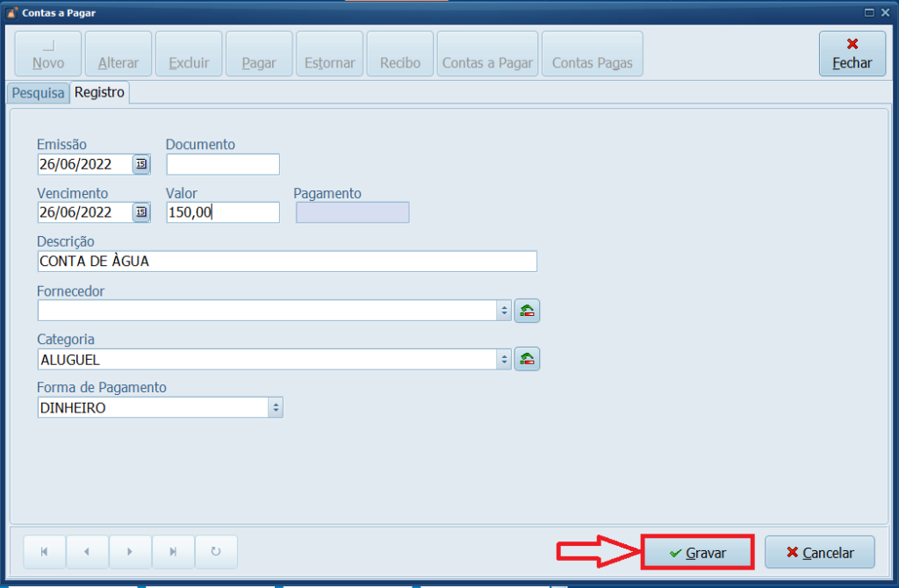
Task: Go to first record navigation arrow
Action: 44,551
